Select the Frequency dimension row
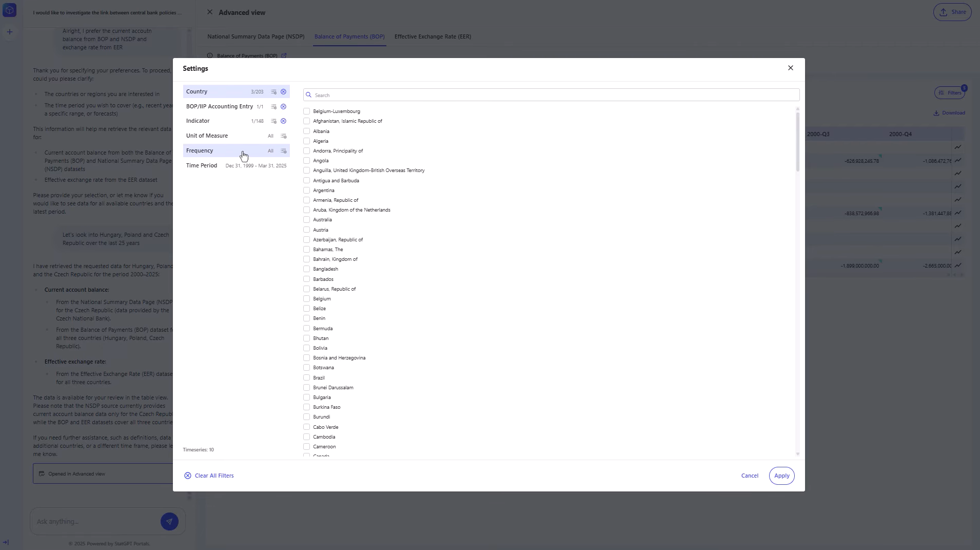Image resolution: width=980 pixels, height=550 pixels. [200, 151]
